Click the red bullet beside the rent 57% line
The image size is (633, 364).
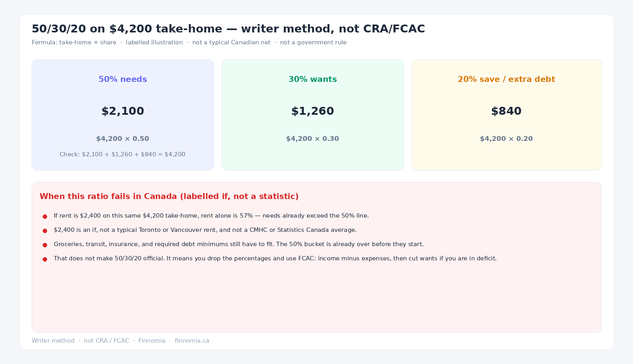[45, 216]
